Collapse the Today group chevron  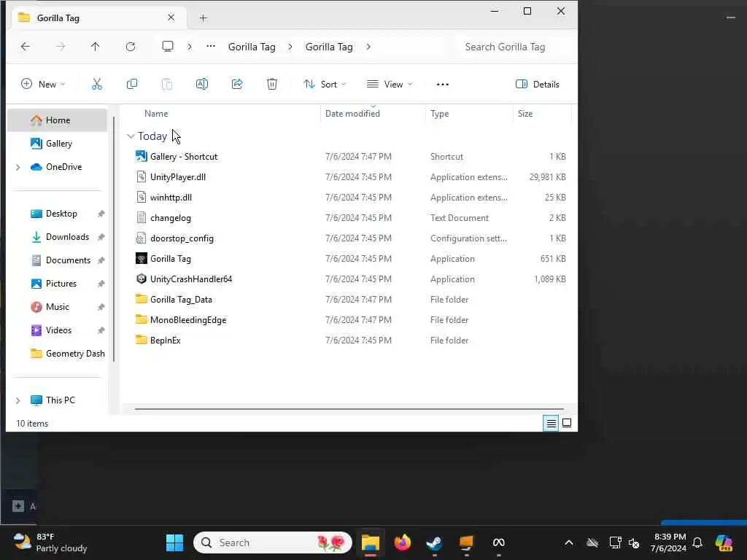(x=131, y=136)
